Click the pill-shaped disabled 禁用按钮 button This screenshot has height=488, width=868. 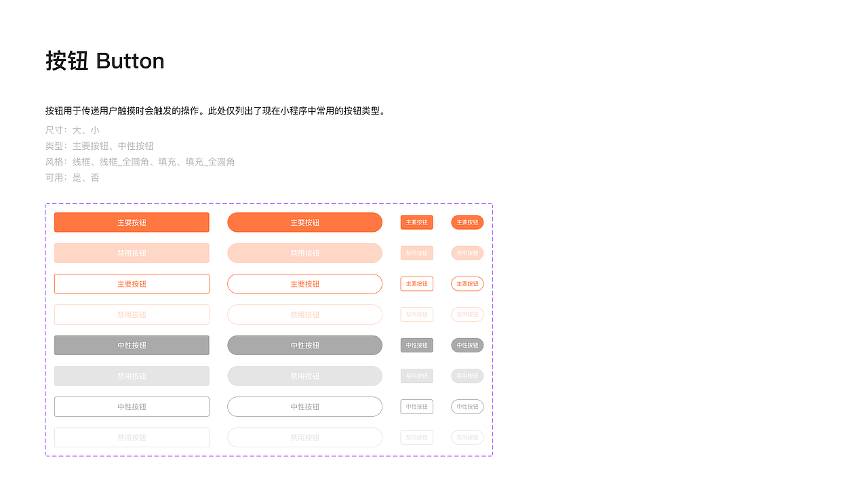pyautogui.click(x=304, y=253)
